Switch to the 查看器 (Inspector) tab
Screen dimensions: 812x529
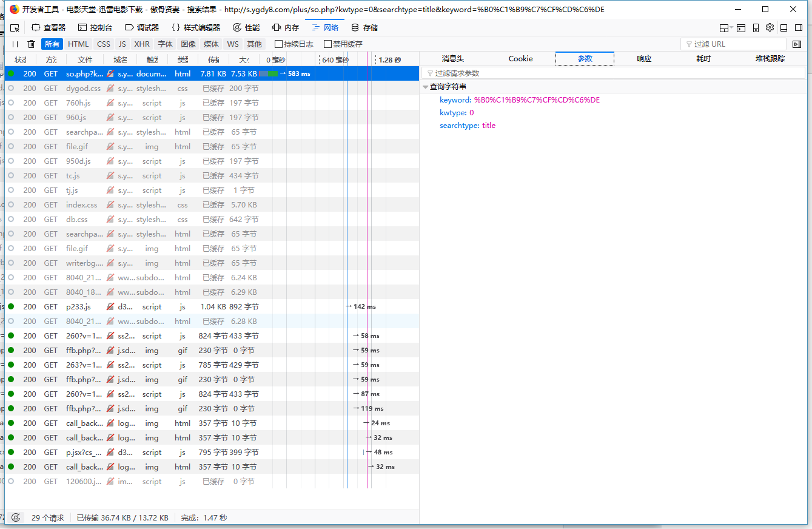49,28
